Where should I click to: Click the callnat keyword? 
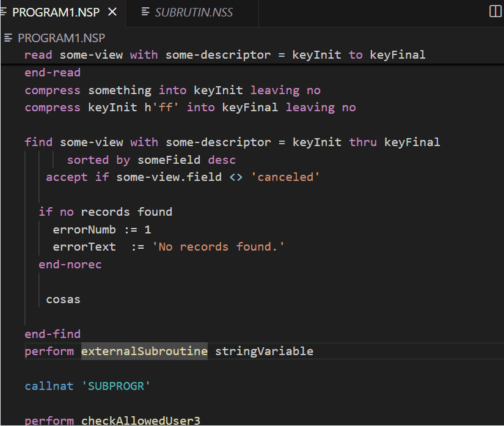pyautogui.click(x=49, y=386)
